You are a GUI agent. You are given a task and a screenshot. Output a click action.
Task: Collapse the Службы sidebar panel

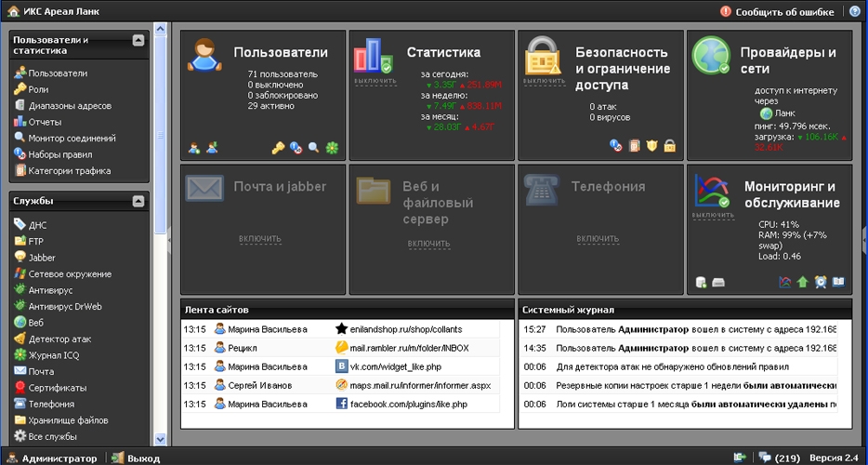(138, 200)
